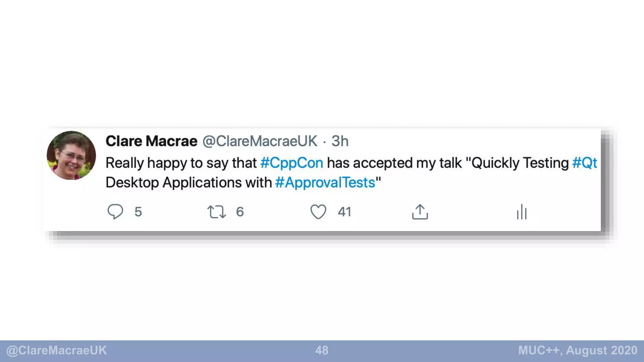Screen dimensions: 644x362
Task: Click the tweet text Desktop Applications with
Action: (189, 183)
